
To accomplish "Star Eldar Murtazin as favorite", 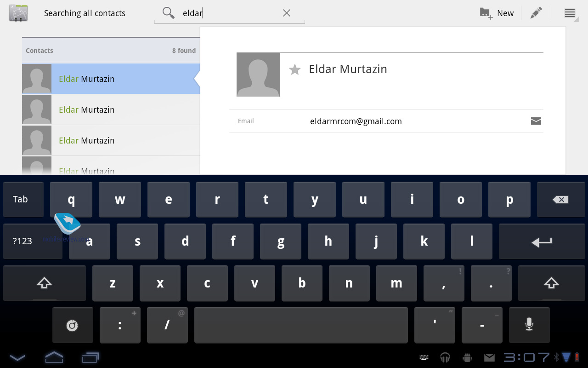I will coord(295,69).
